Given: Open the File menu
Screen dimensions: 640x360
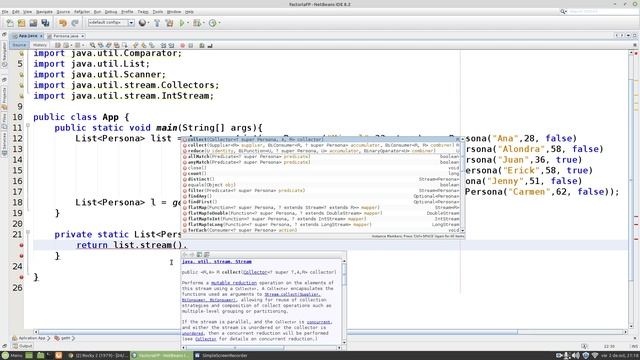Looking at the screenshot, I should pyautogui.click(x=5, y=12).
